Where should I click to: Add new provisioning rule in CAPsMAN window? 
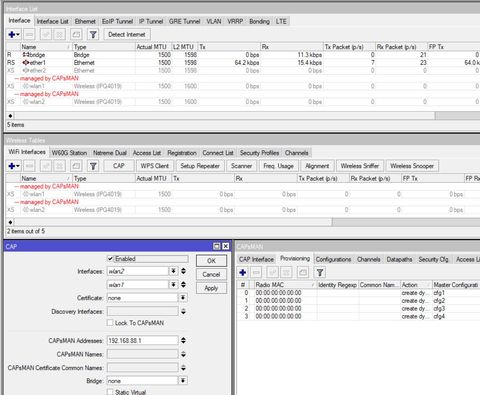point(243,272)
